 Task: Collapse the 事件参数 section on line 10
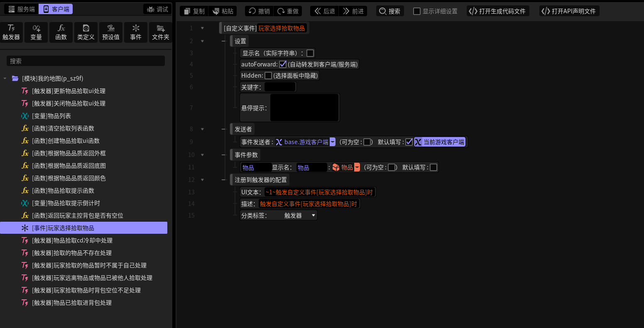pos(202,155)
